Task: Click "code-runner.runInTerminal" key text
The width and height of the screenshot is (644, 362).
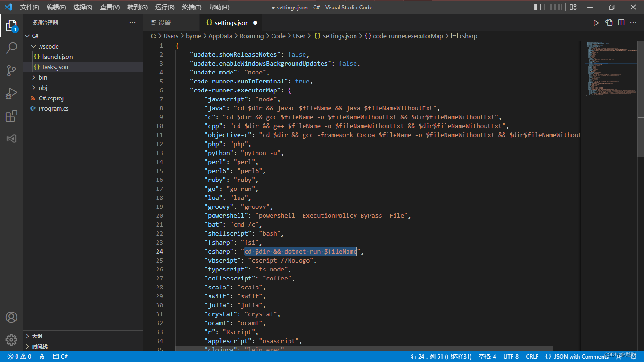Action: [x=239, y=81]
